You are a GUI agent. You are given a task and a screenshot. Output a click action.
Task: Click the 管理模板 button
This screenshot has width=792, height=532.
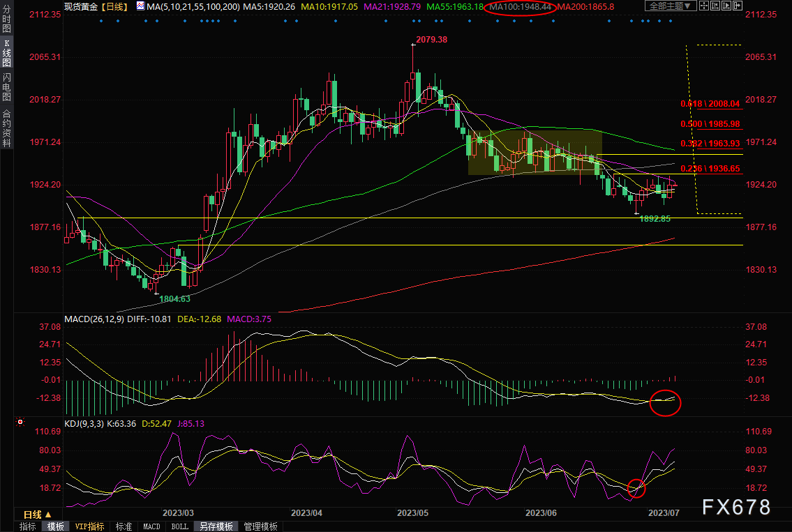[261, 526]
